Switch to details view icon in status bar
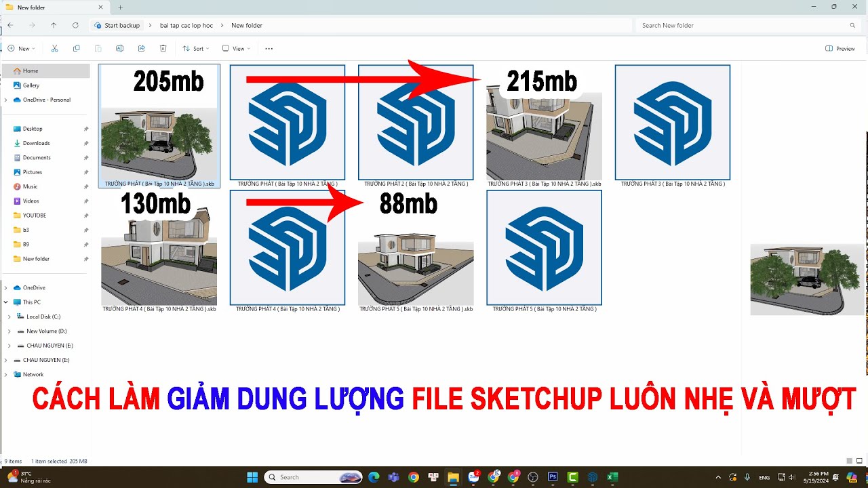 [850, 461]
